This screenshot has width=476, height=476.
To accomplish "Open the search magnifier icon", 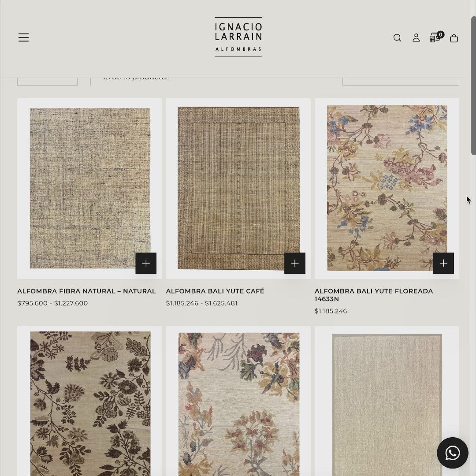I will coord(397,37).
